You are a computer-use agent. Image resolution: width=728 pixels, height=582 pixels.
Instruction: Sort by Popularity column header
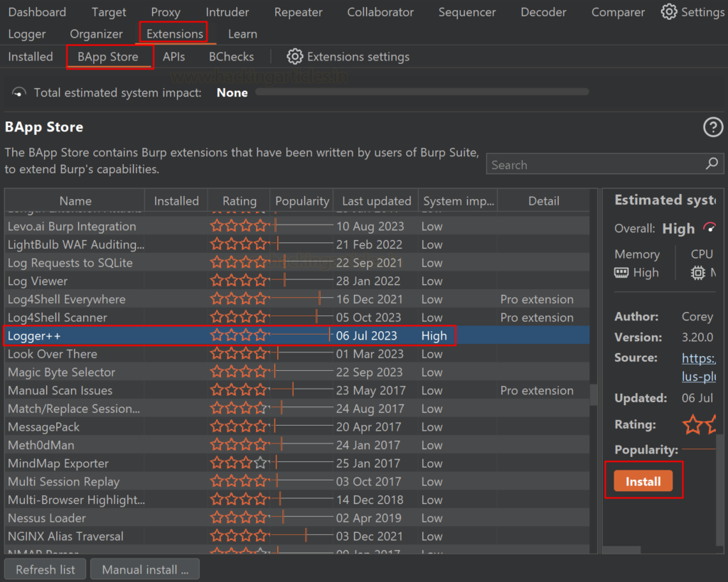click(302, 201)
